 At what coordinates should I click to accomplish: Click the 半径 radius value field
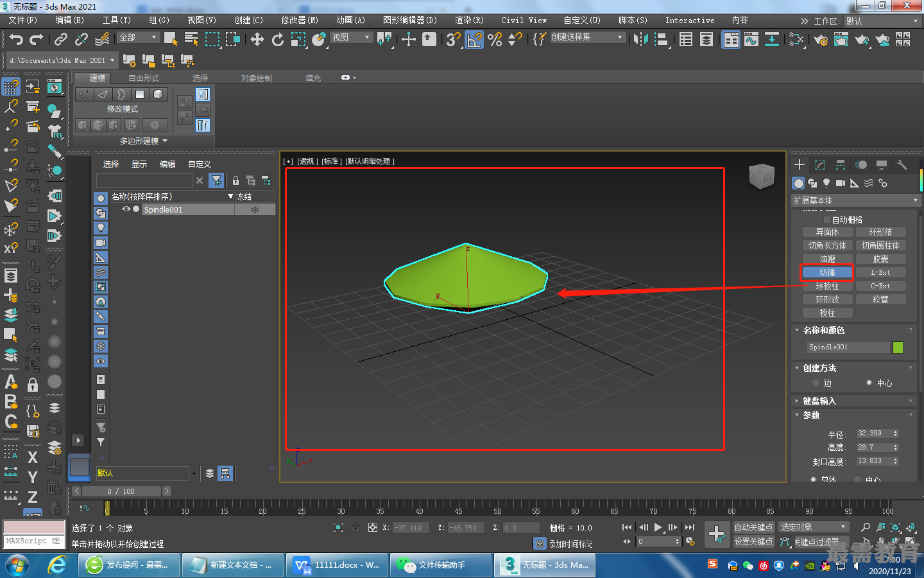click(x=874, y=433)
